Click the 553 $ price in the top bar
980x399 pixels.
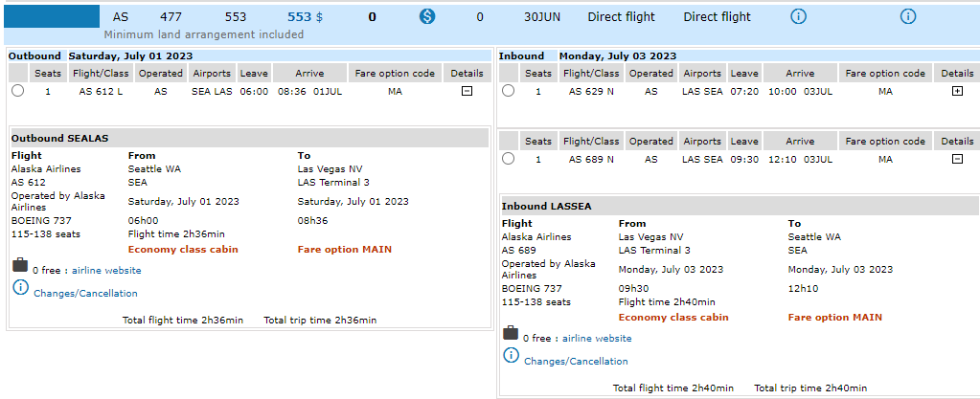tap(305, 17)
